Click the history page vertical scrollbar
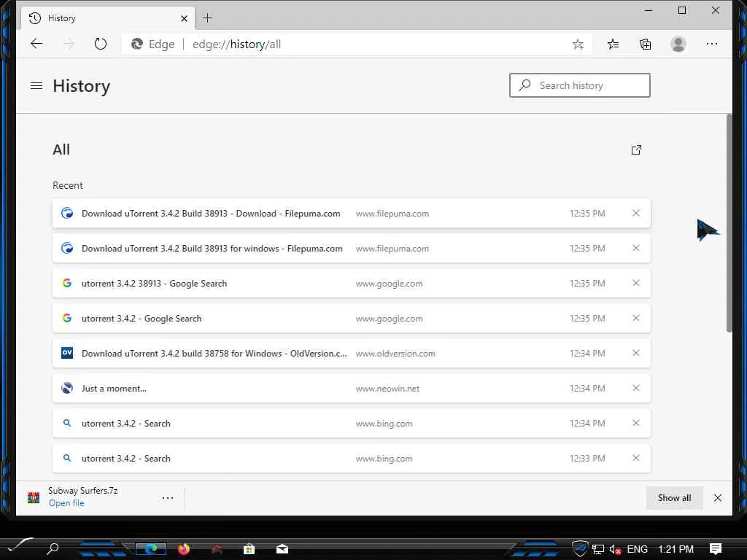The width and height of the screenshot is (747, 560). 729,223
